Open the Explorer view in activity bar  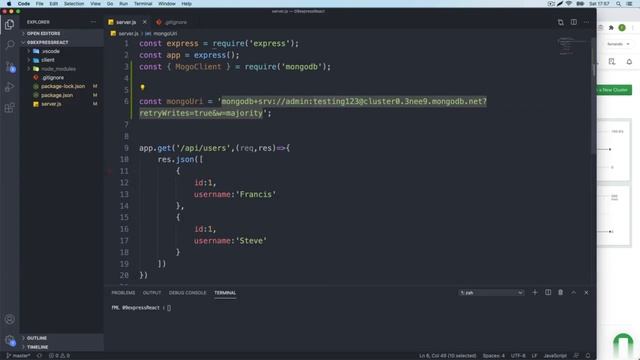tap(10, 24)
